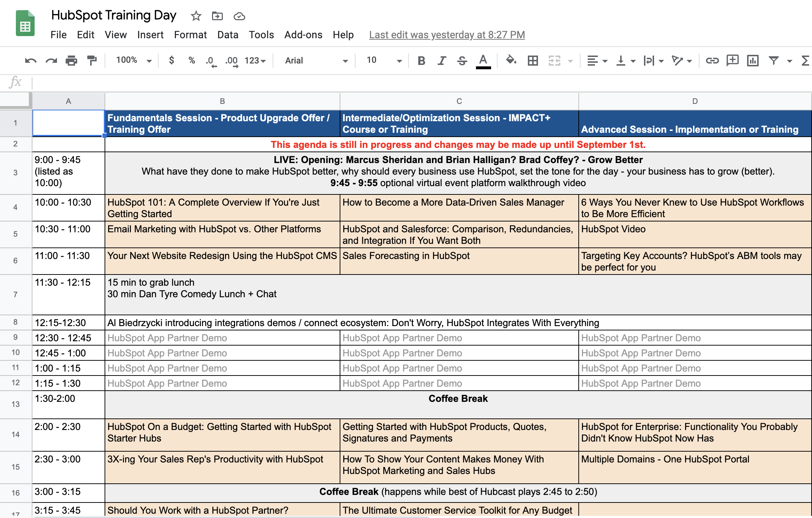Open the File menu

[58, 35]
